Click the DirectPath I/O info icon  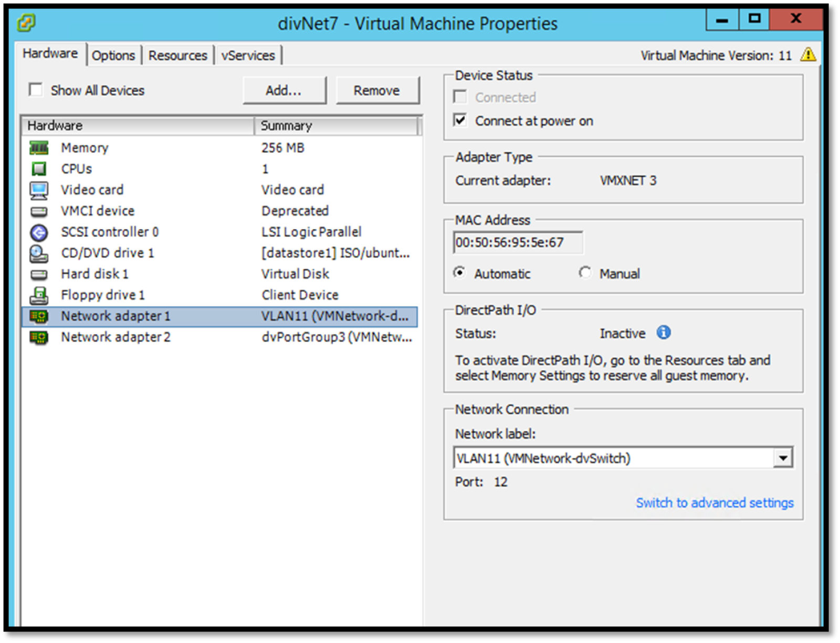coord(663,333)
